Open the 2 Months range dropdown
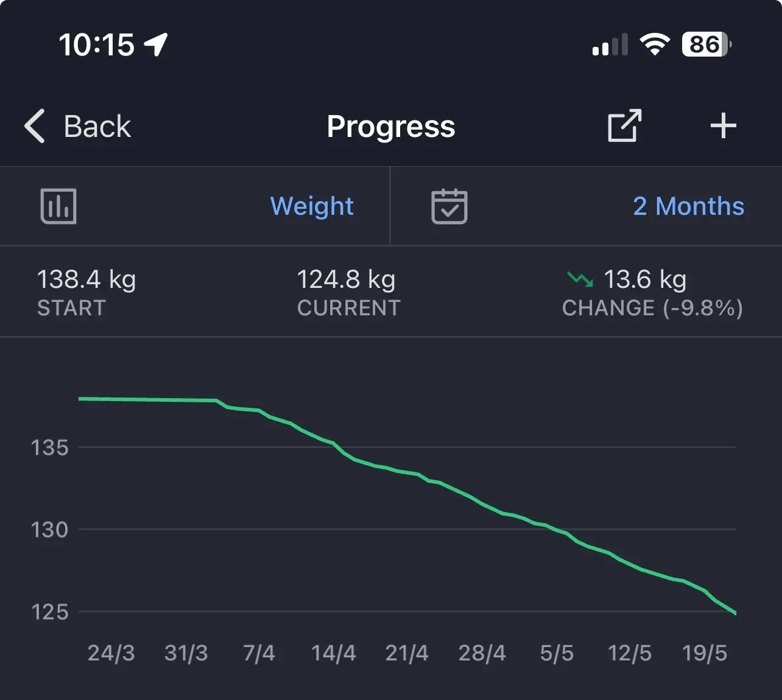Image resolution: width=782 pixels, height=700 pixels. tap(688, 206)
